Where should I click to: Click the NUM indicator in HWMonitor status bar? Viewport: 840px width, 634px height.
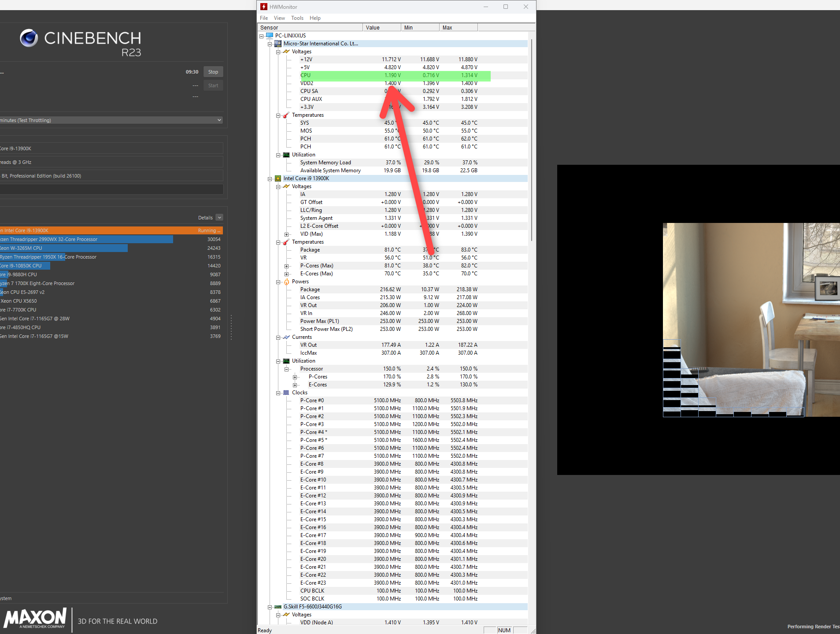(x=504, y=630)
